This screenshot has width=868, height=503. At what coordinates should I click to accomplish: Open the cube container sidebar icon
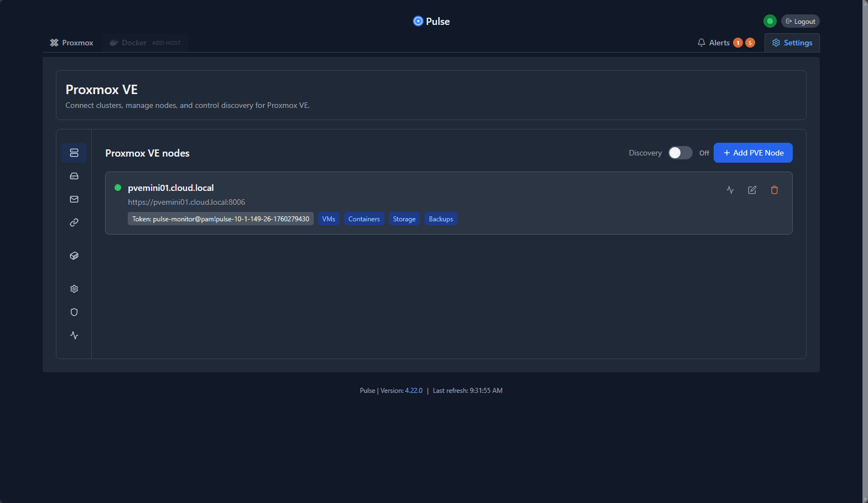[x=74, y=256]
